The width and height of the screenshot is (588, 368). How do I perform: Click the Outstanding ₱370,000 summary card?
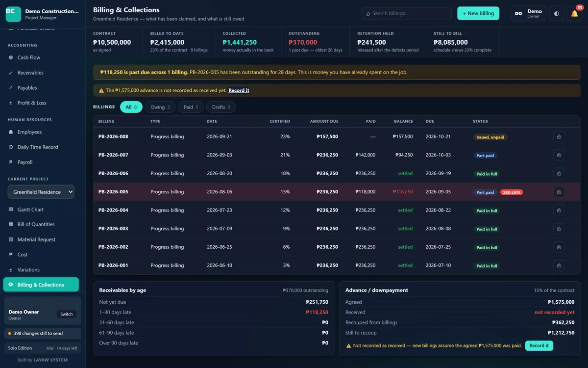coord(316,43)
